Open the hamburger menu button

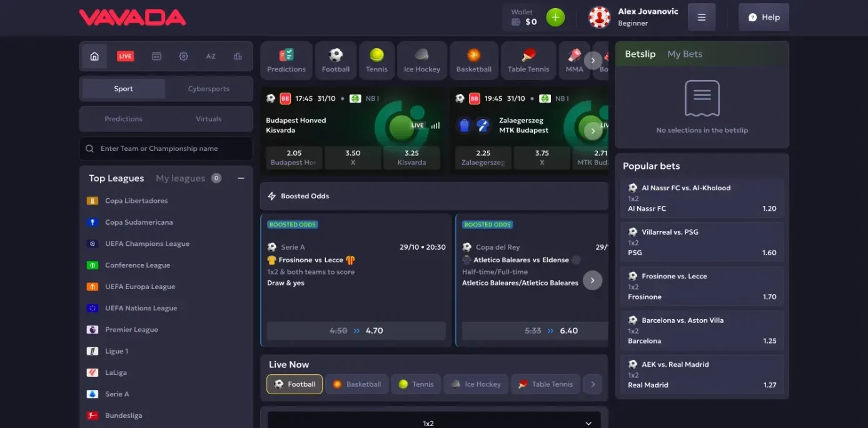(x=702, y=18)
